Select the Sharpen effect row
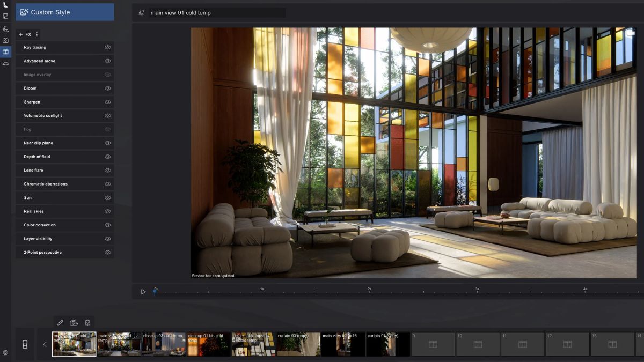This screenshot has width=644, height=362. click(x=65, y=102)
